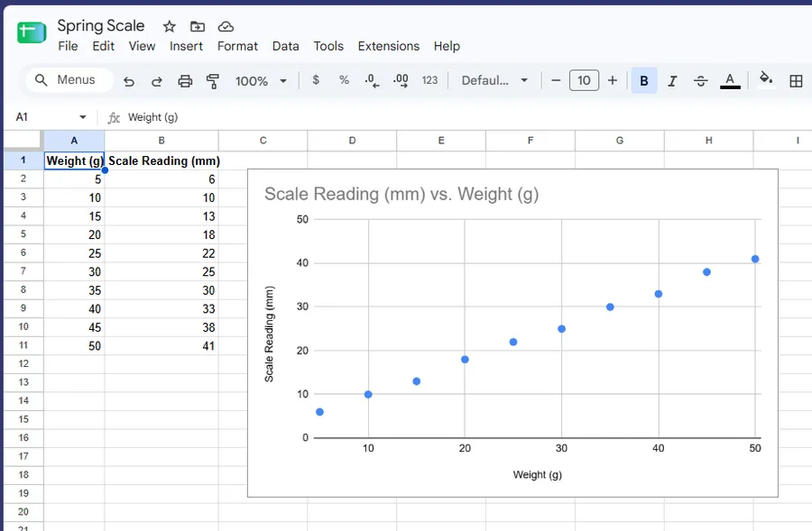Select column A header
The width and height of the screenshot is (812, 531).
pos(74,141)
